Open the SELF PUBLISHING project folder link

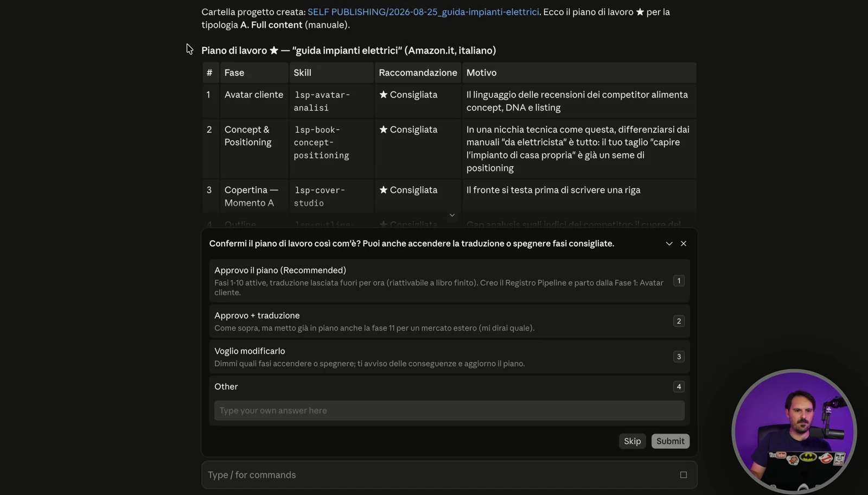(x=423, y=12)
